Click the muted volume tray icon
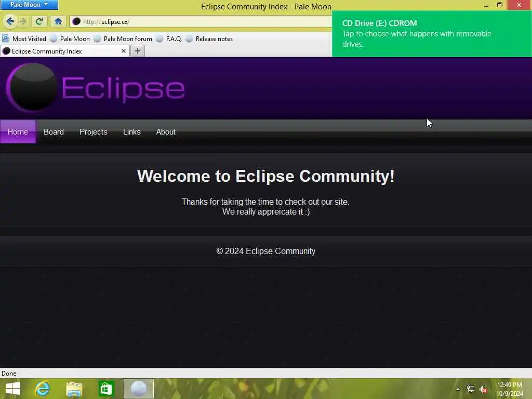 click(483, 389)
